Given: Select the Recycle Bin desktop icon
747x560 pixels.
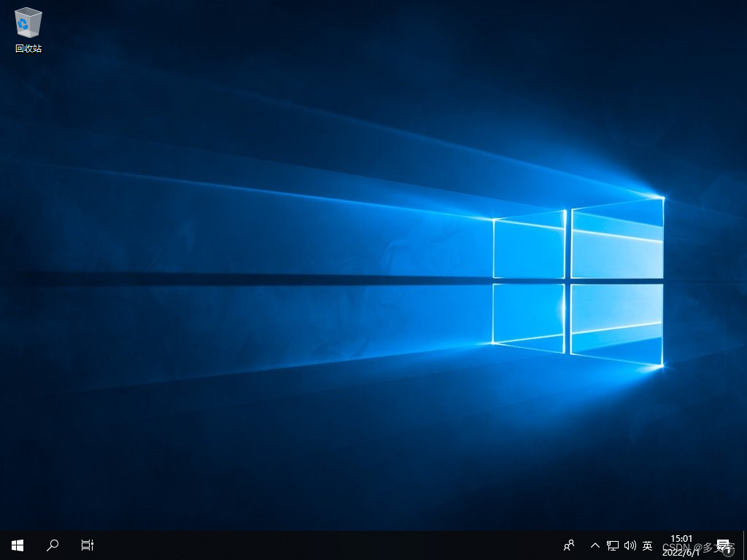Looking at the screenshot, I should click(28, 29).
